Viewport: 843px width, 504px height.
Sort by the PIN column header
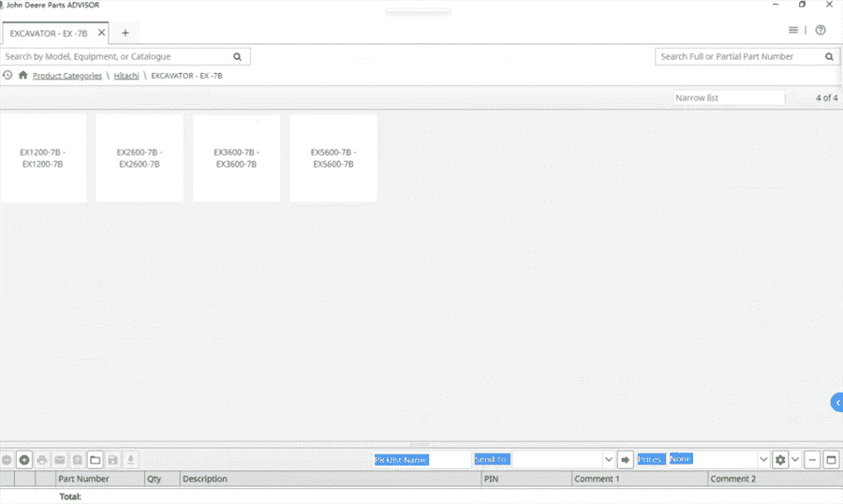526,479
